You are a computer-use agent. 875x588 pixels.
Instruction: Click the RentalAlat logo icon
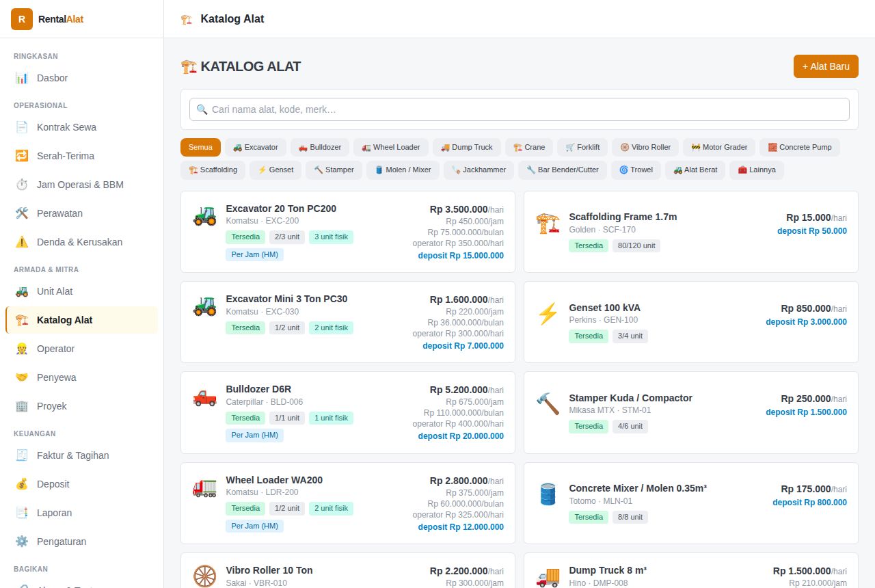22,19
